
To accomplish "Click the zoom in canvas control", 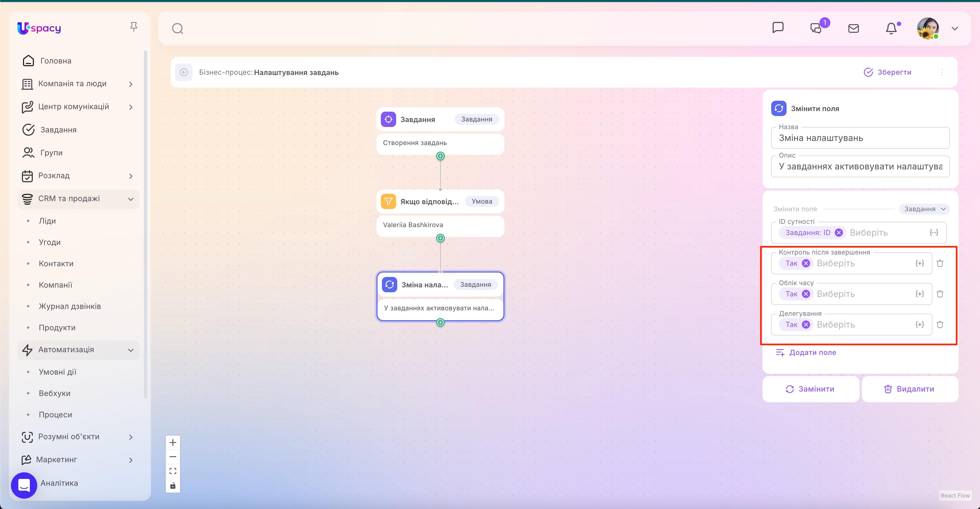I will coord(173,442).
